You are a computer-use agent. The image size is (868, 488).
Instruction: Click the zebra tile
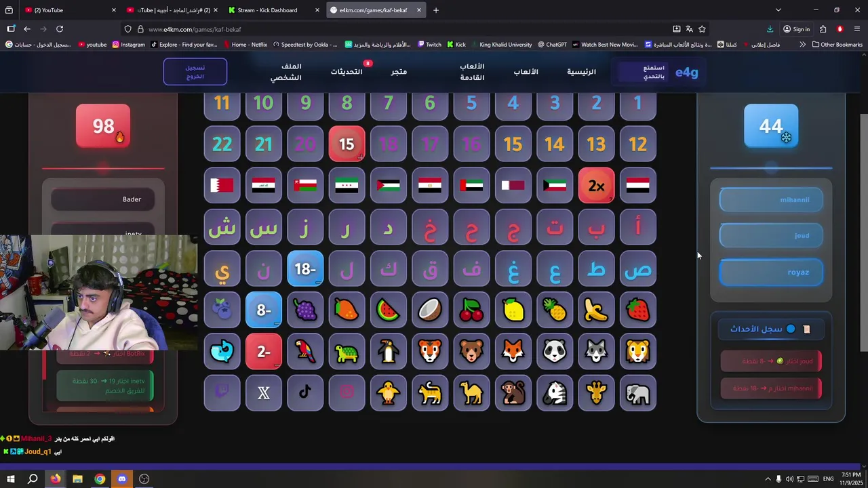pyautogui.click(x=555, y=393)
